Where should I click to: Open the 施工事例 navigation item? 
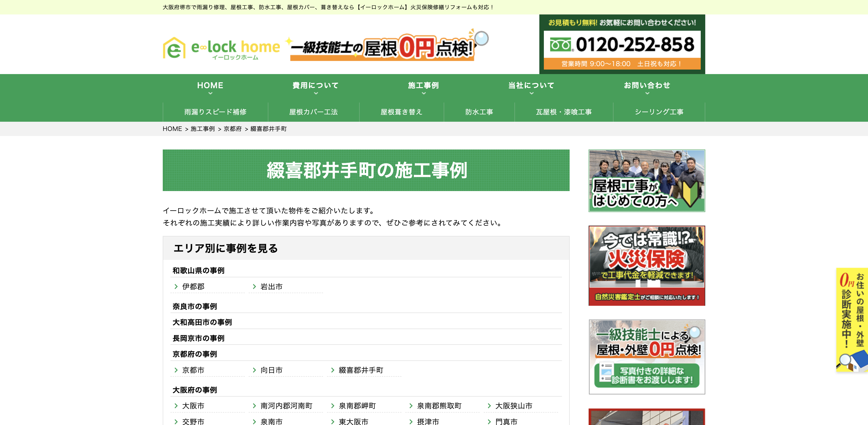coord(424,85)
